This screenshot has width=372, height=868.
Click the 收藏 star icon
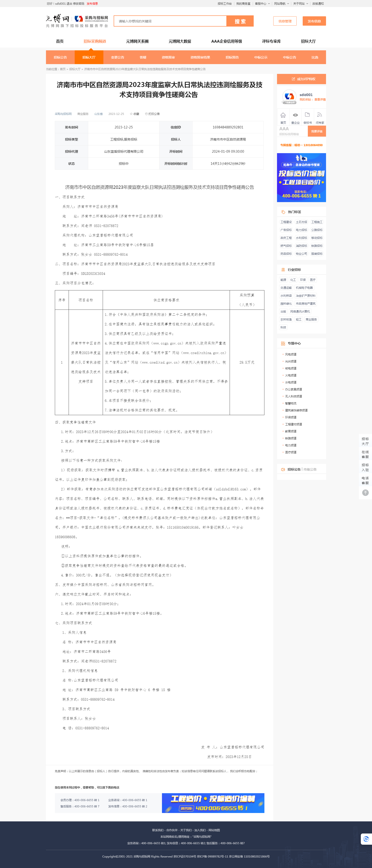click(x=131, y=114)
